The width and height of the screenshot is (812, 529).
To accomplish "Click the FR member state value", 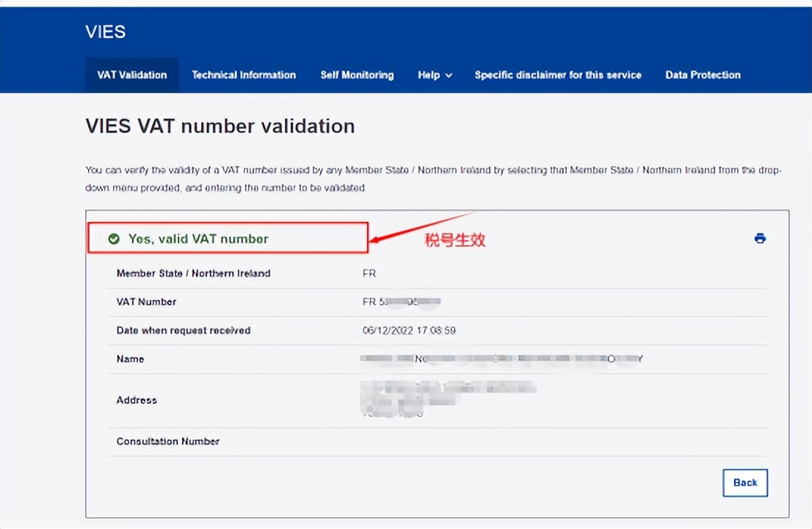I will 369,273.
